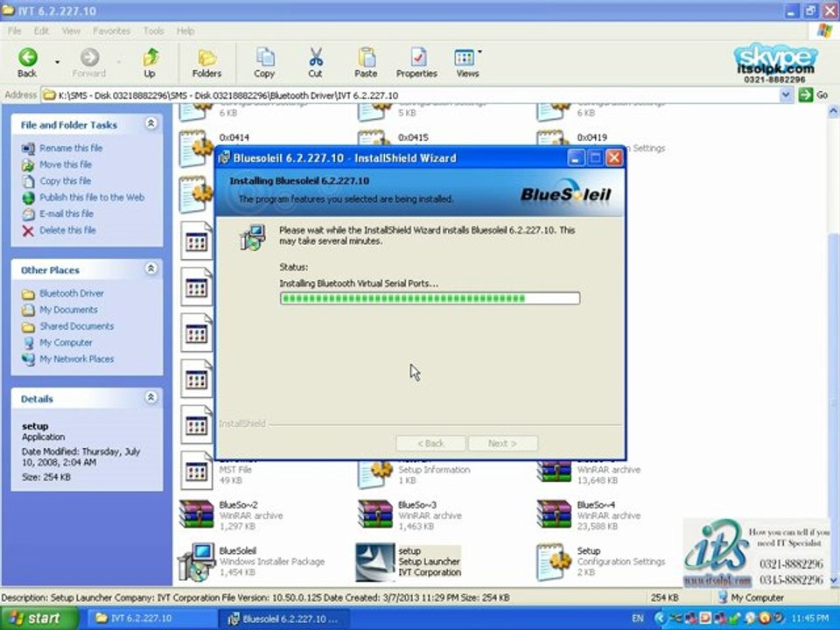Open the Edit menu
This screenshot has width=840, height=630.
[41, 31]
